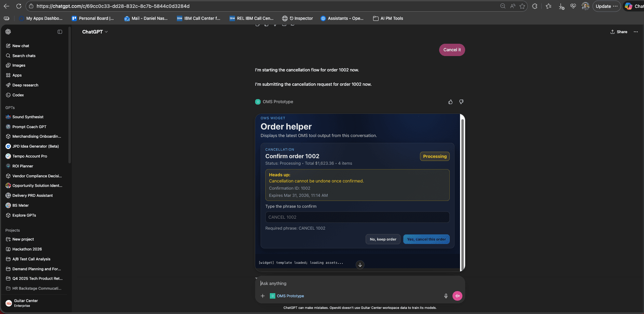Toggle the sidebar collapse button
Screen dimensions: 644x314
[60, 32]
